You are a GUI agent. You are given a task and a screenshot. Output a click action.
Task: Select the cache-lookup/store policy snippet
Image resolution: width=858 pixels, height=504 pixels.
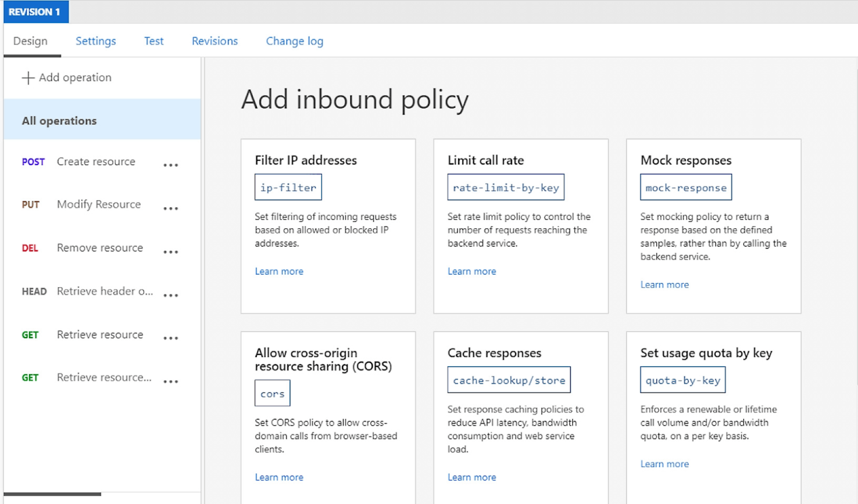point(508,379)
